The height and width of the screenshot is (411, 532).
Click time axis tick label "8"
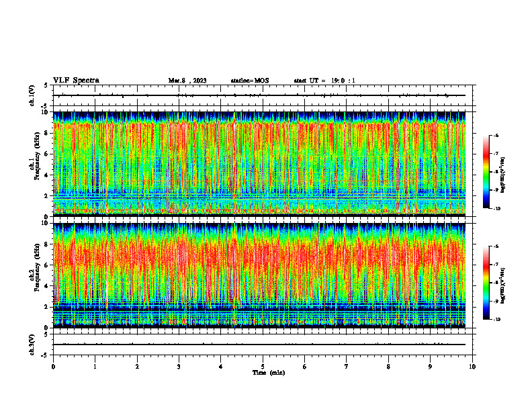pyautogui.click(x=388, y=367)
